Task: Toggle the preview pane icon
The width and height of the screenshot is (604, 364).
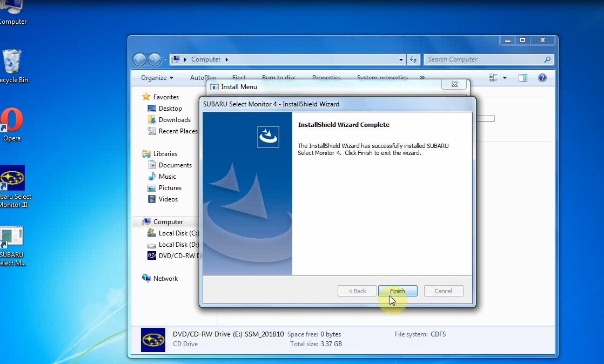Action: [x=523, y=78]
